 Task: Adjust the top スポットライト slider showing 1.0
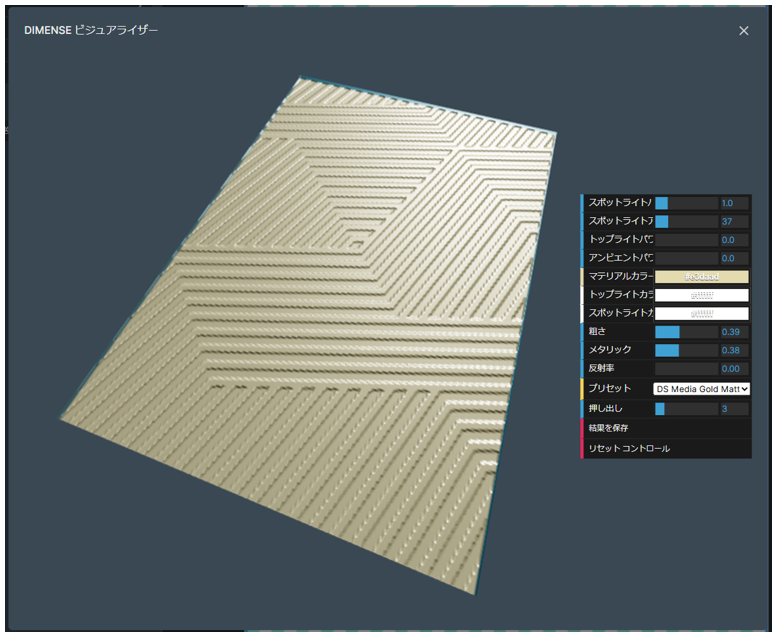[x=687, y=203]
